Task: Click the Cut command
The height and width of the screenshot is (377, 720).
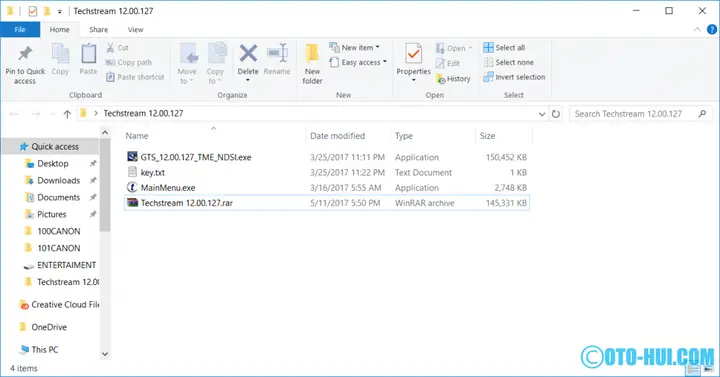Action: coord(118,47)
